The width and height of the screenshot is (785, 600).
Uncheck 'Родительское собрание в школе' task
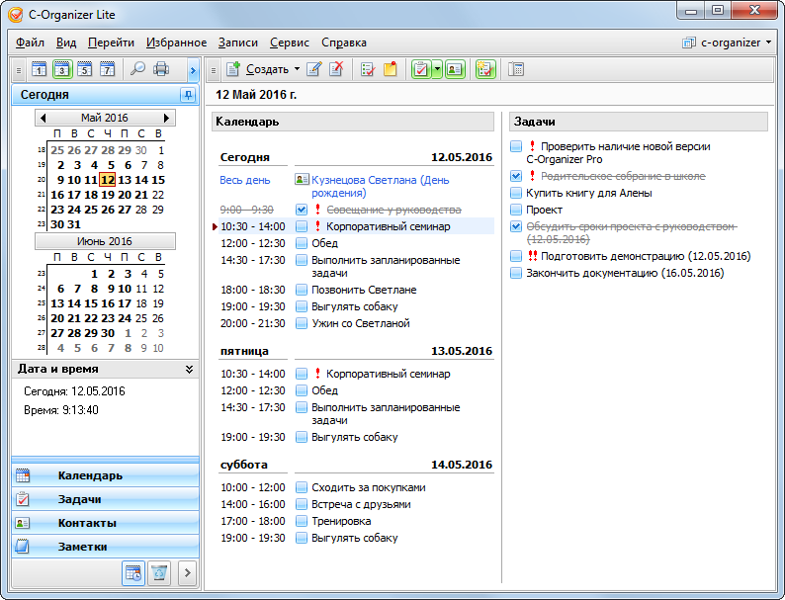tap(516, 176)
